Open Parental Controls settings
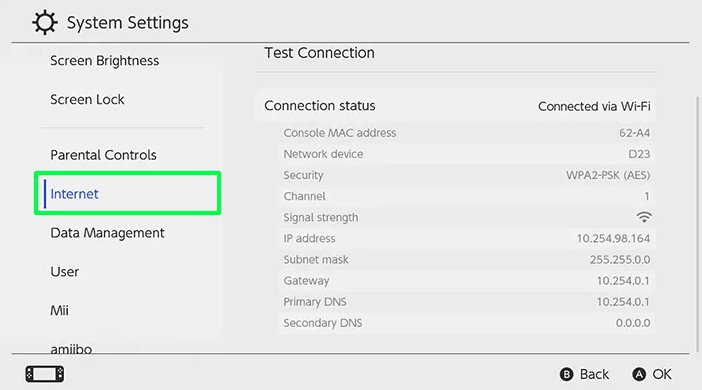 tap(103, 155)
